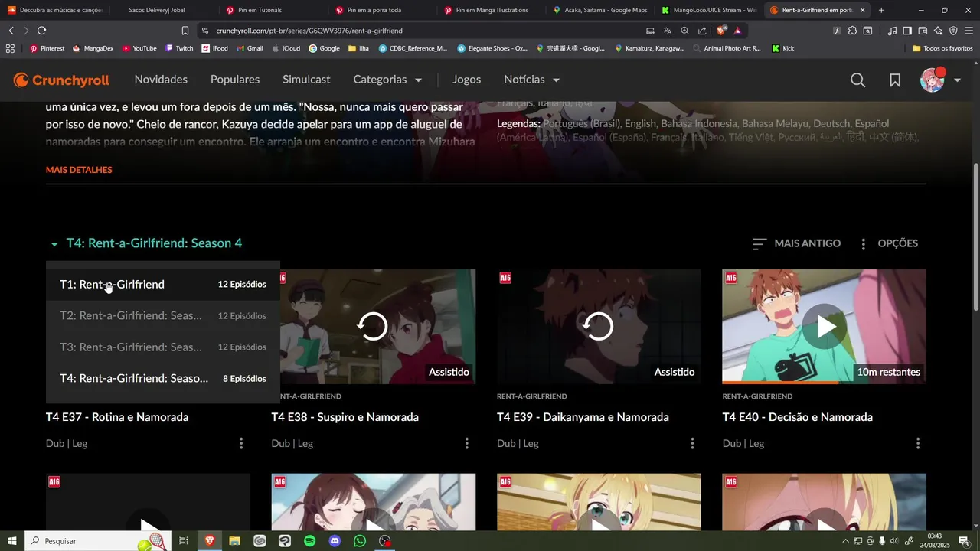Open Crunchyroll watchlist bookmark icon
The height and width of the screenshot is (551, 980).
(x=895, y=80)
